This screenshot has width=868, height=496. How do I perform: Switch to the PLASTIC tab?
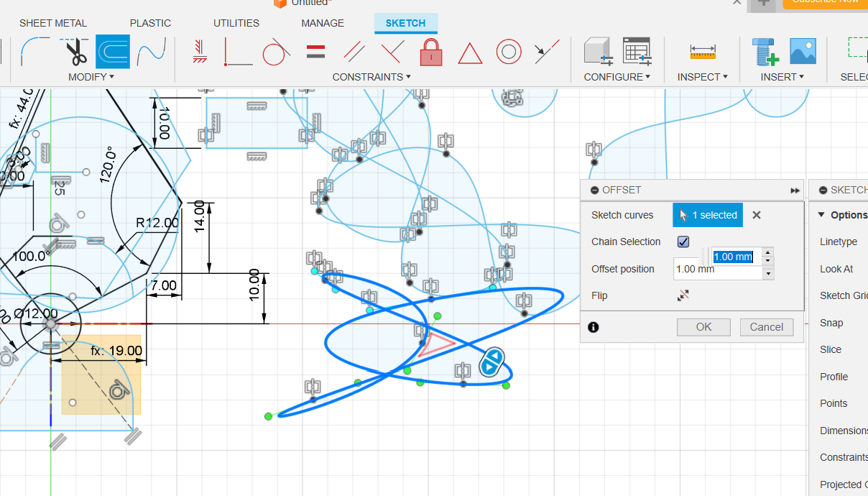pyautogui.click(x=150, y=23)
